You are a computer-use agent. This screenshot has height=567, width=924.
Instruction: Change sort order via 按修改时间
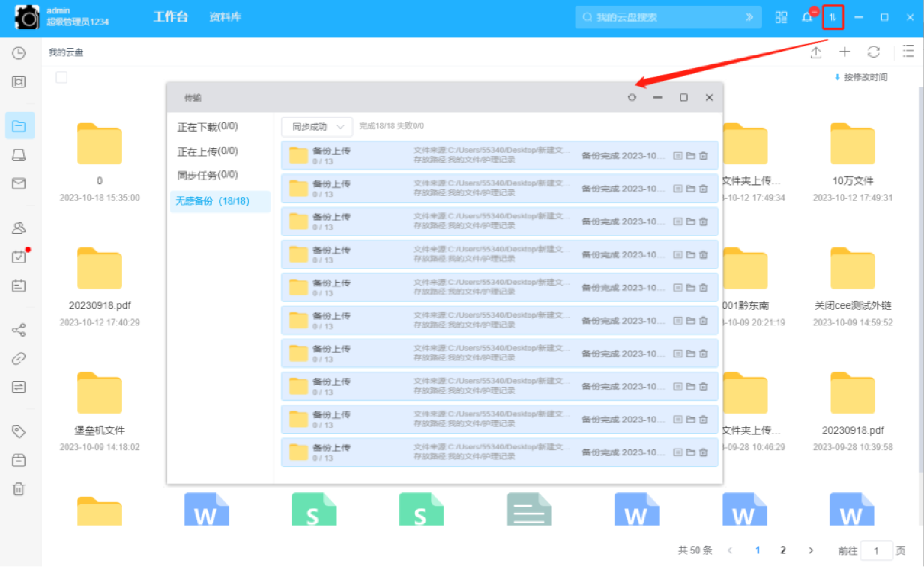862,77
